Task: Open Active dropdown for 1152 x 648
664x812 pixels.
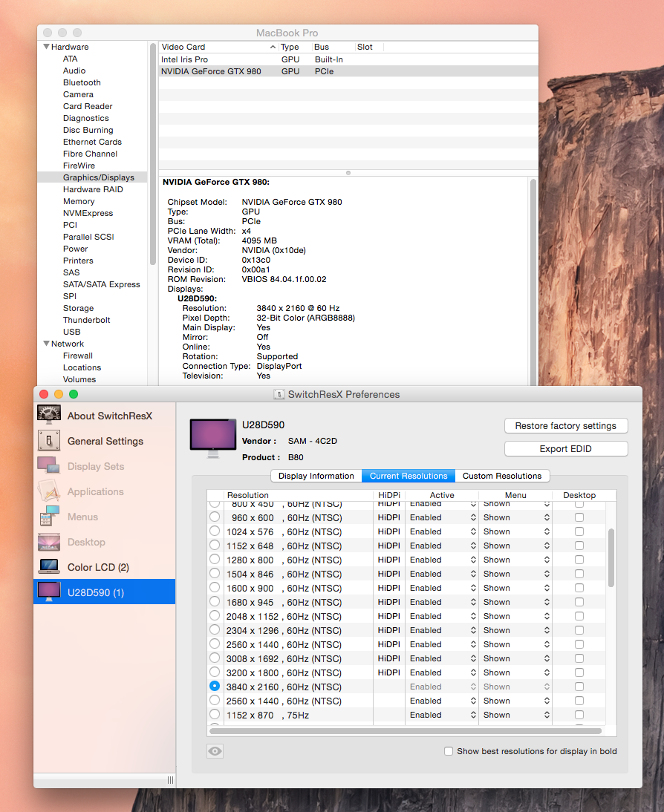Action: coord(442,546)
